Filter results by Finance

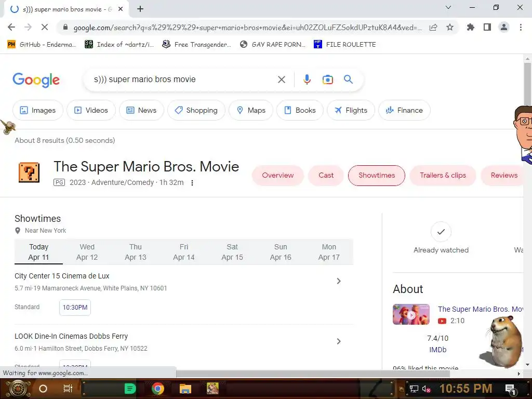point(404,110)
